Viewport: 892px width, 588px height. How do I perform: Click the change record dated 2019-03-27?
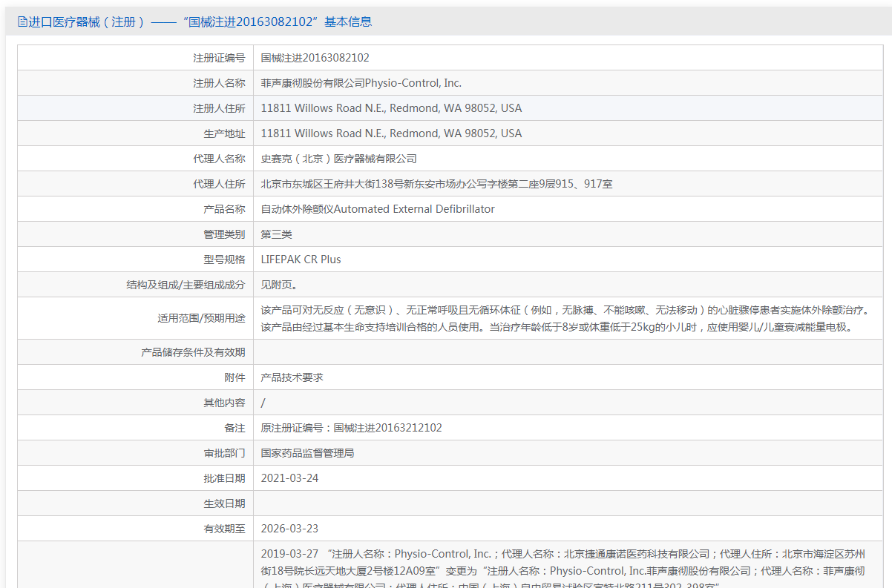click(563, 568)
